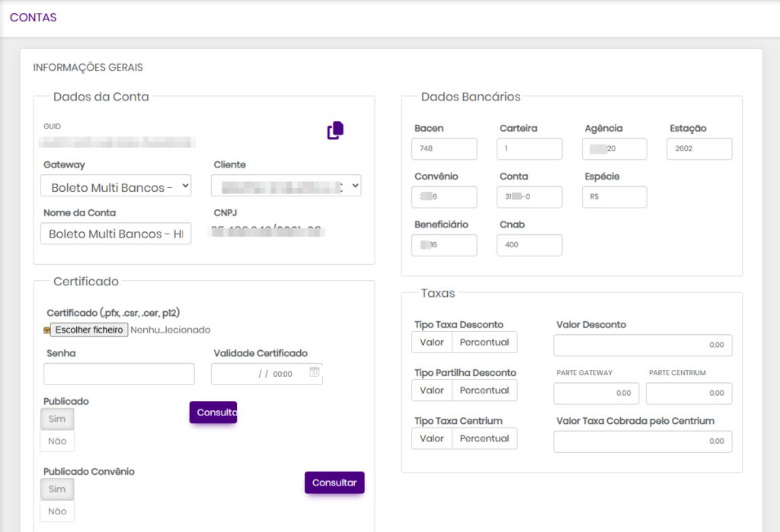Image resolution: width=780 pixels, height=532 pixels.
Task: Click the CONTAS page heading
Action: click(x=34, y=18)
